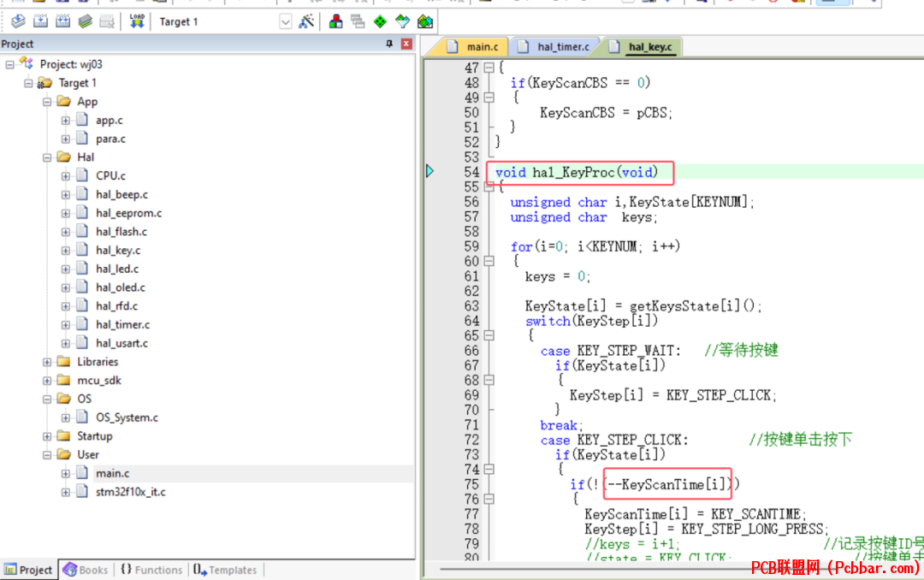
Task: Place cursor on 'void hal_KeyProc(void)' line
Action: tap(577, 172)
